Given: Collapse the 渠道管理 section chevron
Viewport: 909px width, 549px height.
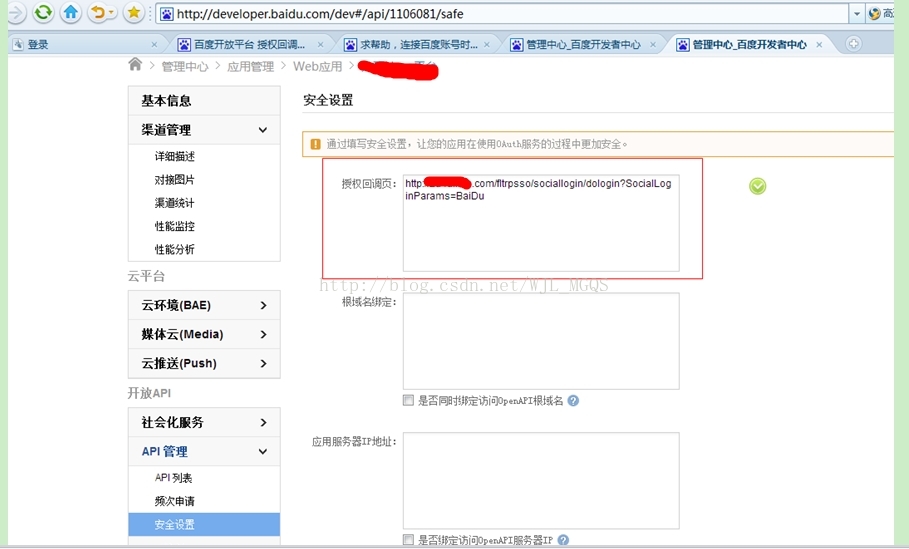Looking at the screenshot, I should point(263,130).
